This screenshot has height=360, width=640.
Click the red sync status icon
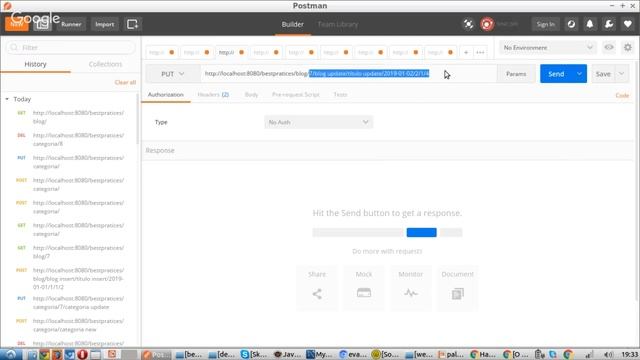[487, 24]
